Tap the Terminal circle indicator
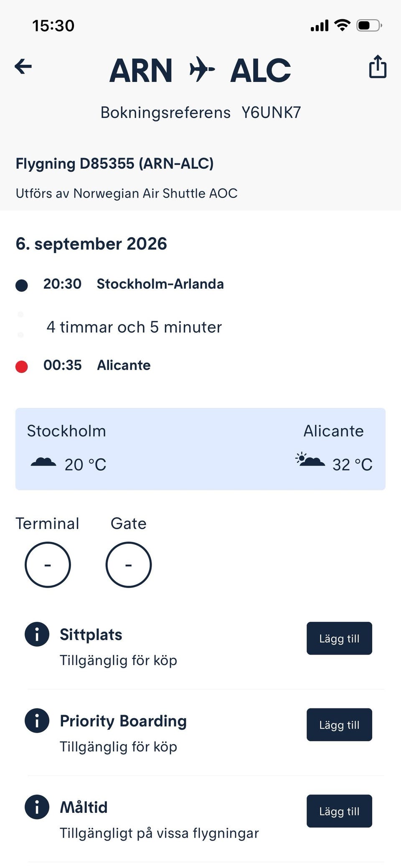The width and height of the screenshot is (401, 868). (x=48, y=565)
